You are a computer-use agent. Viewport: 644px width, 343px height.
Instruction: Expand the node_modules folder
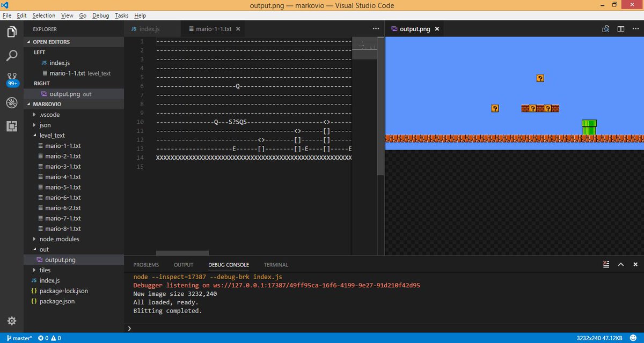74,239
